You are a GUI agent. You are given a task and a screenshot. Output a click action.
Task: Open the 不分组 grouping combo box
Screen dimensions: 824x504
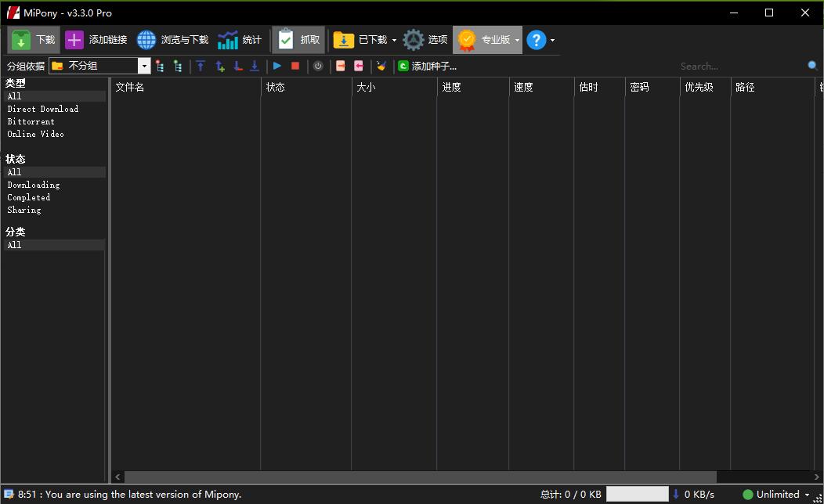tap(99, 66)
